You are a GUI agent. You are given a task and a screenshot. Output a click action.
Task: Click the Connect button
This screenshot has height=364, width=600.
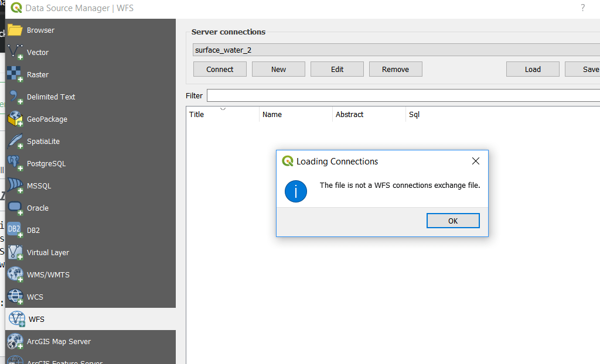pyautogui.click(x=220, y=69)
